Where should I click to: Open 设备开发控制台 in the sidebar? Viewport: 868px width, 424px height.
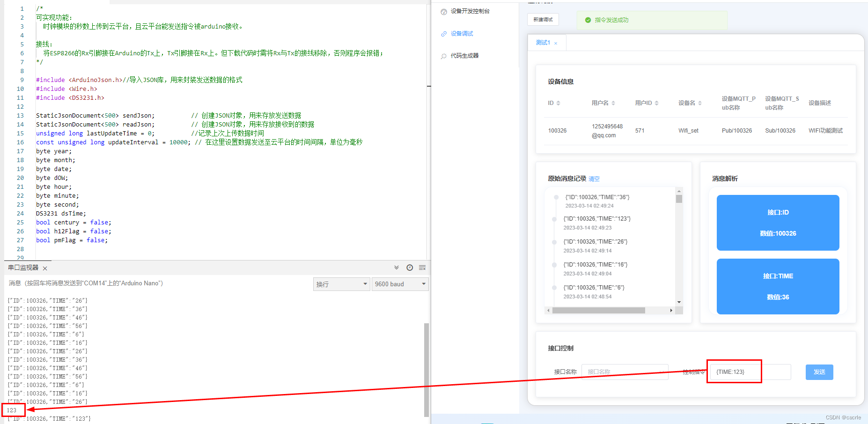tap(470, 11)
